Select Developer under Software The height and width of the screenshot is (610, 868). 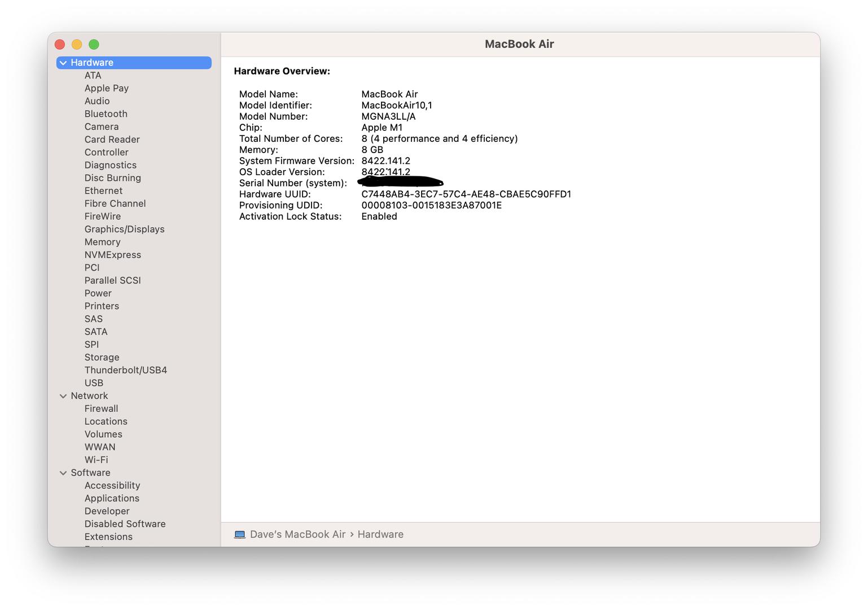(107, 511)
